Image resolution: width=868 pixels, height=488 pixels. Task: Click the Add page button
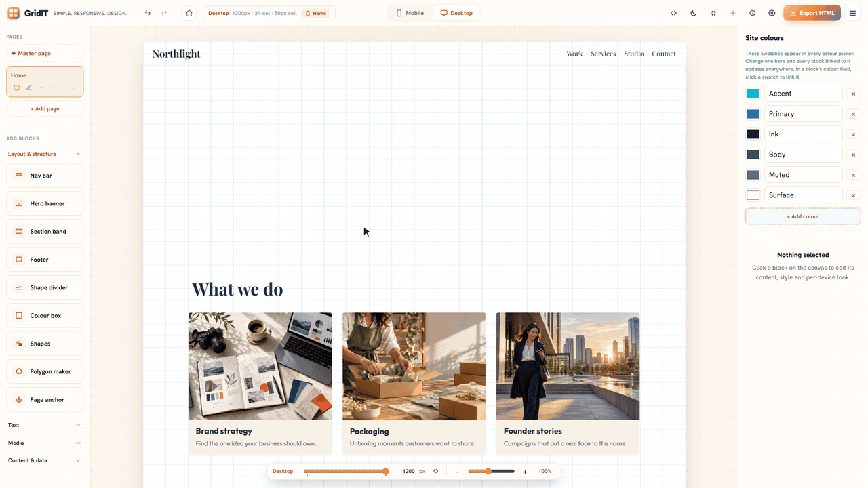click(45, 108)
